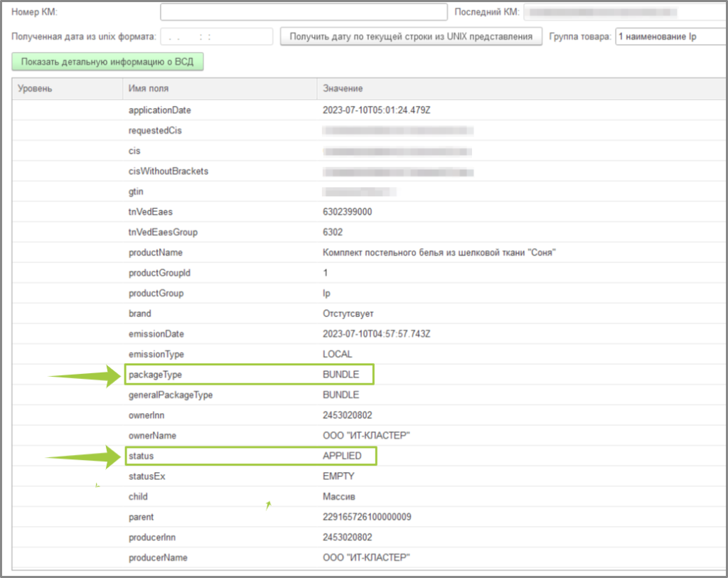Viewport: 728px width, 578px height.
Task: Select the child field name
Action: coord(138,497)
